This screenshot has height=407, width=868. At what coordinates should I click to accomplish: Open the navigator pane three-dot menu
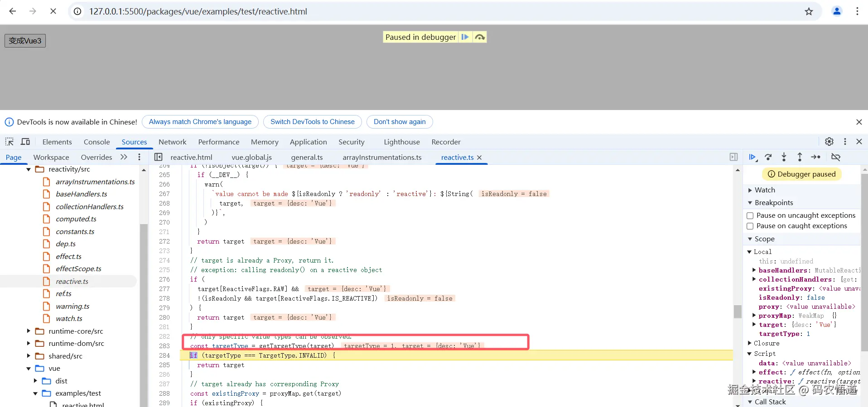[139, 157]
